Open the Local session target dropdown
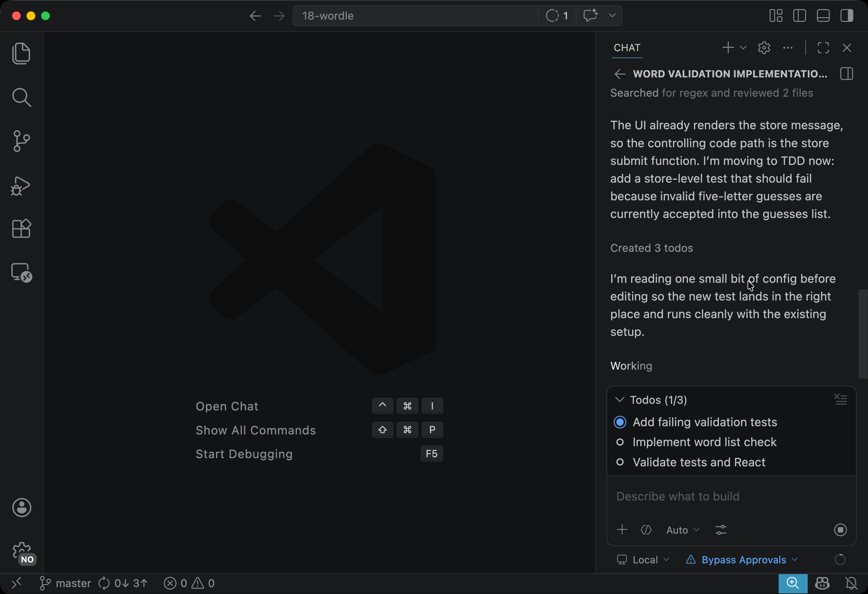 (x=643, y=560)
